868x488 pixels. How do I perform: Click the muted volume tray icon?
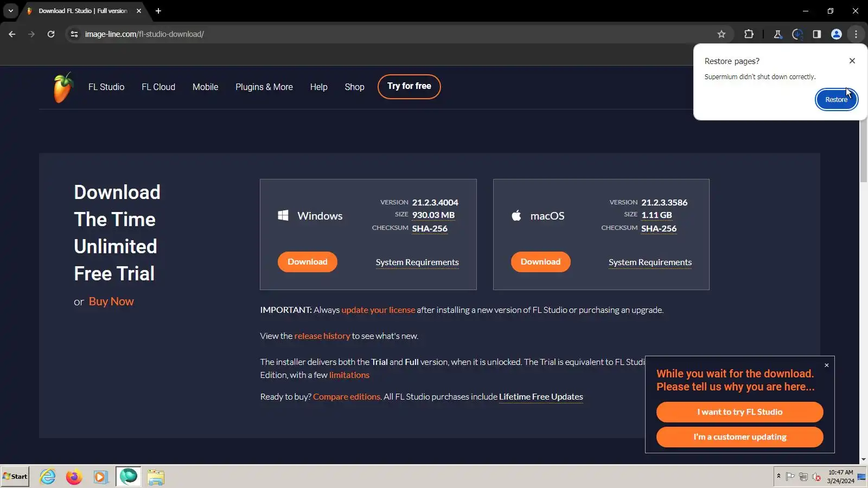pos(816,477)
